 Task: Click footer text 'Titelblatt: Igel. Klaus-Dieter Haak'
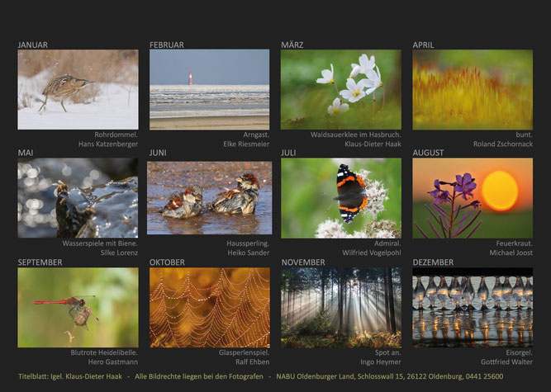click(70, 376)
